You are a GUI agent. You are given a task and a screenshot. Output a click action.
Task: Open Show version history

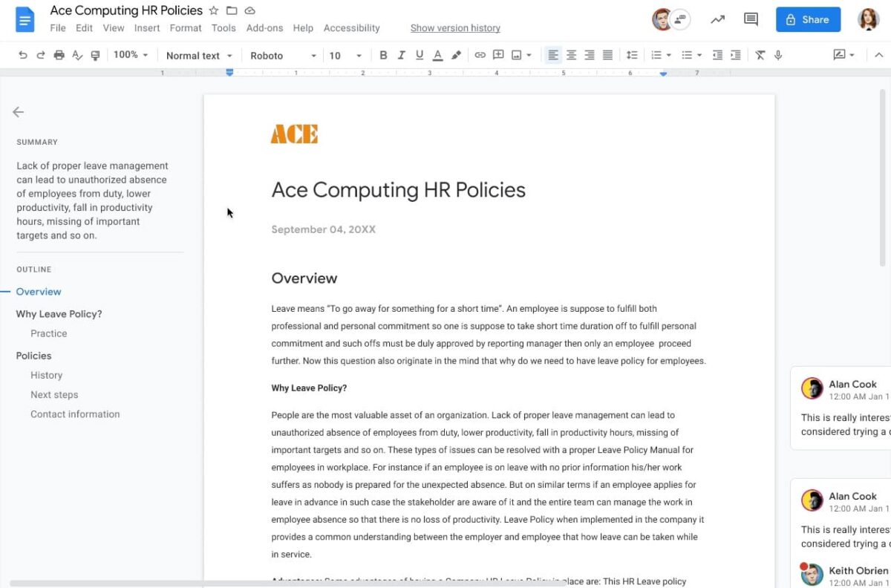455,27
